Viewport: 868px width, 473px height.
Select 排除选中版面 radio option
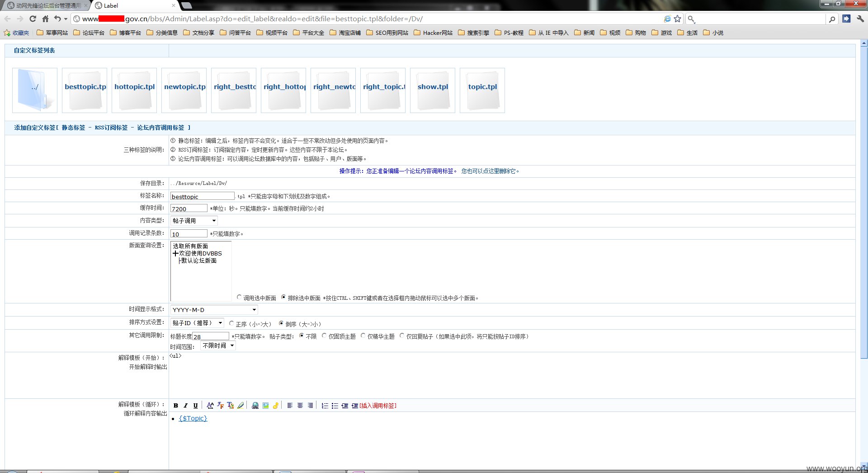(283, 298)
